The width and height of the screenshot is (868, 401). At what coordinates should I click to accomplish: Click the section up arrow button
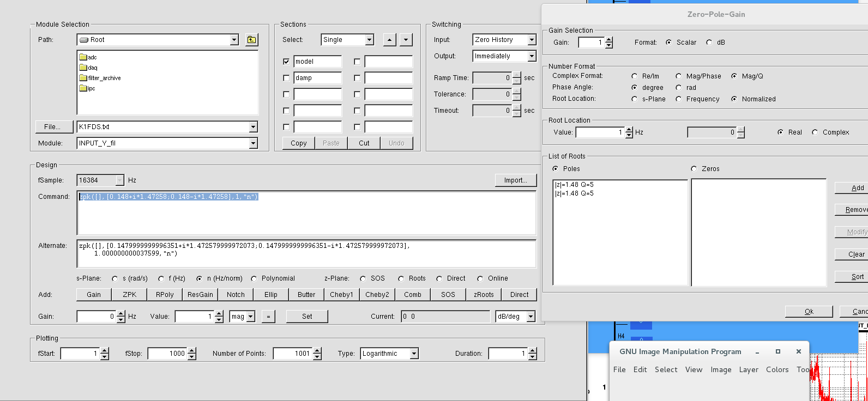(389, 40)
